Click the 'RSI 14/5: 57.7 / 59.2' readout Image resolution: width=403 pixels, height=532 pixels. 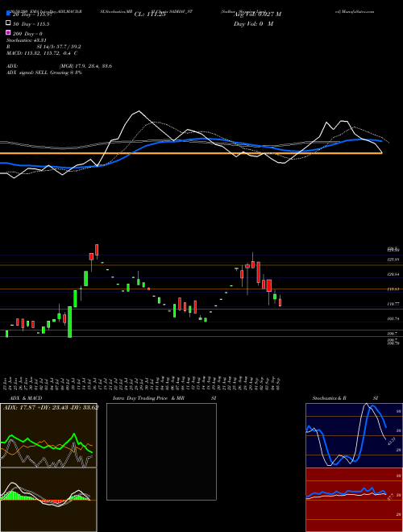44,47
